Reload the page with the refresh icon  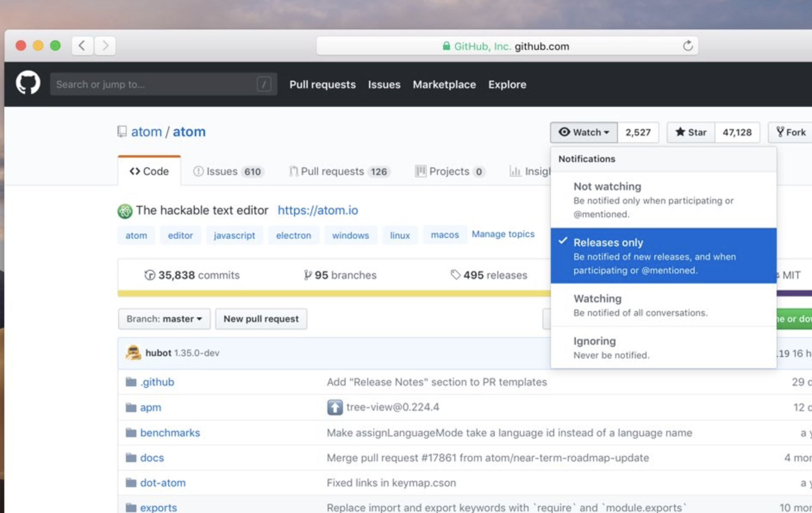687,46
